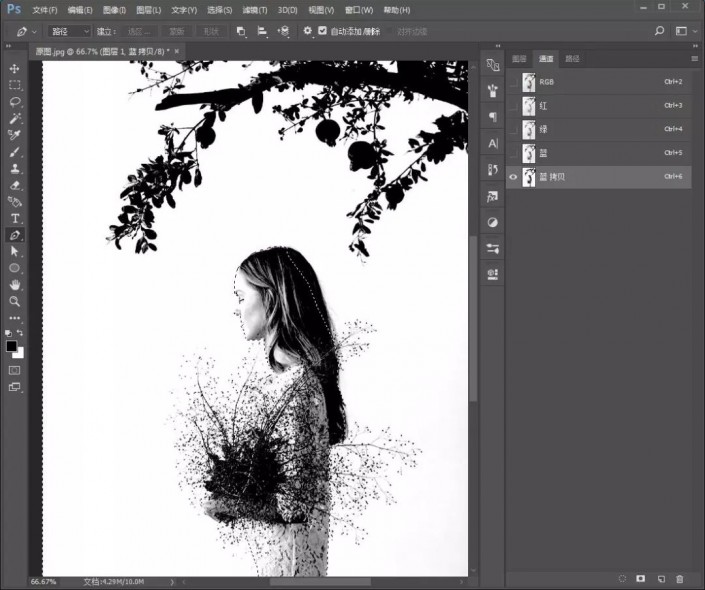Open the Channels panel flyout menu

[x=694, y=59]
